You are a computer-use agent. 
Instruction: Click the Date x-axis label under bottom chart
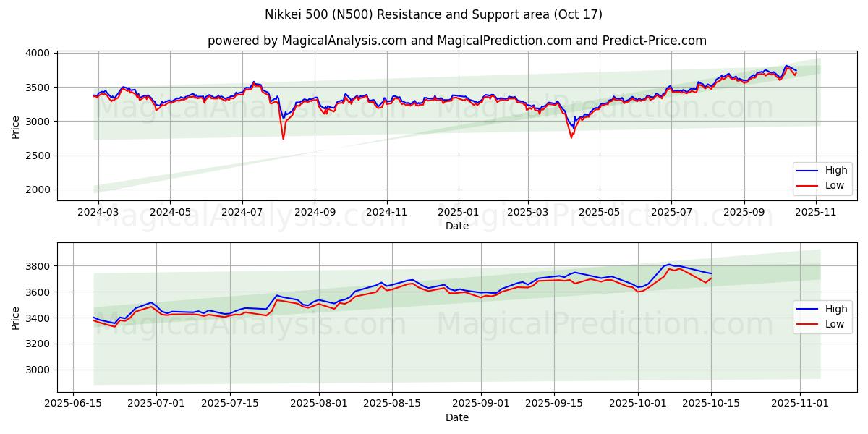click(x=457, y=417)
